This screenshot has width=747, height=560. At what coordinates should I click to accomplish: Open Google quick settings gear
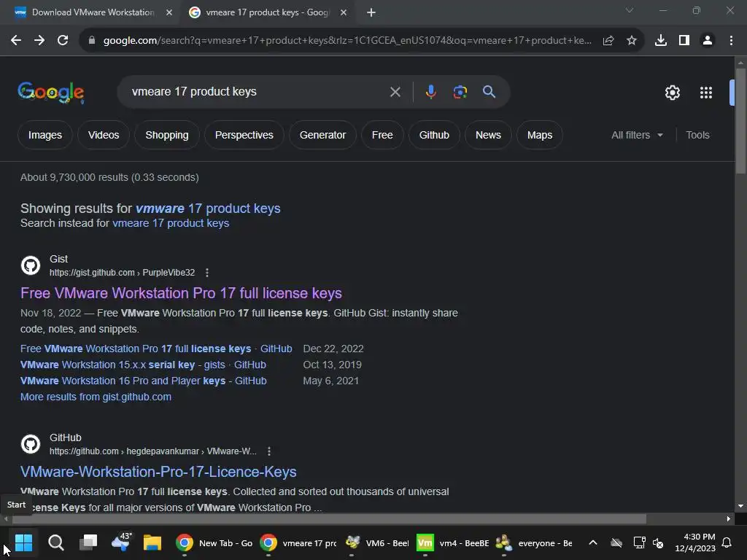tap(672, 93)
